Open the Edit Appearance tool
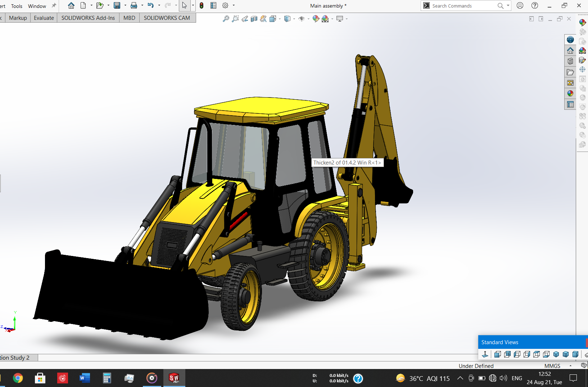Image resolution: width=588 pixels, height=387 pixels. click(316, 19)
